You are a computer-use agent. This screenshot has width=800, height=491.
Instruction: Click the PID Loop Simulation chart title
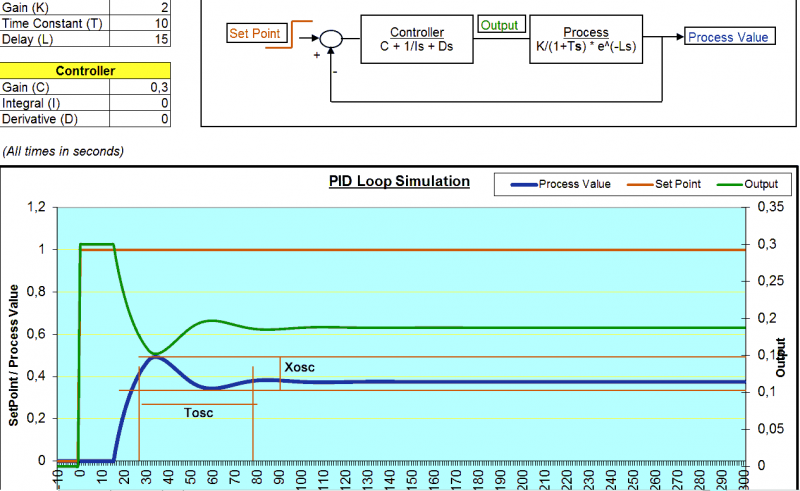point(399,182)
